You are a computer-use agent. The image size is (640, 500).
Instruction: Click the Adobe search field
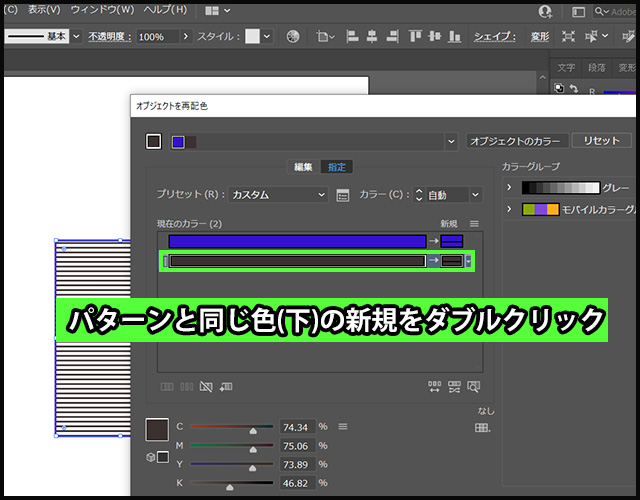tap(614, 12)
